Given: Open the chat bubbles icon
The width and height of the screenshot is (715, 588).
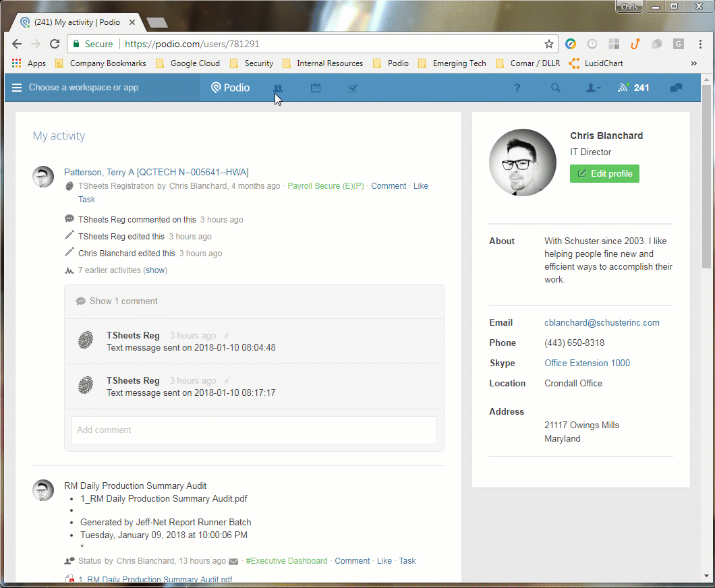Looking at the screenshot, I should pyautogui.click(x=677, y=88).
